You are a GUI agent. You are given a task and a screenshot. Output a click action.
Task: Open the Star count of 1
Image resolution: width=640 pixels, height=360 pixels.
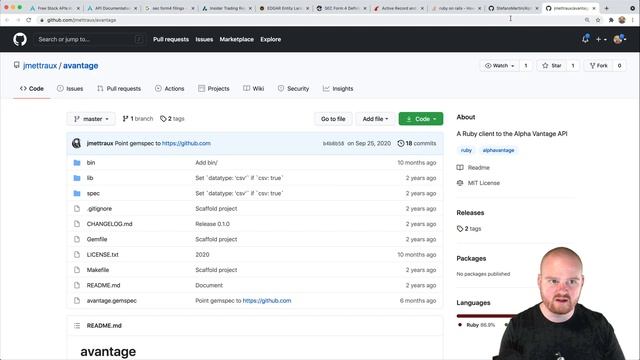573,66
